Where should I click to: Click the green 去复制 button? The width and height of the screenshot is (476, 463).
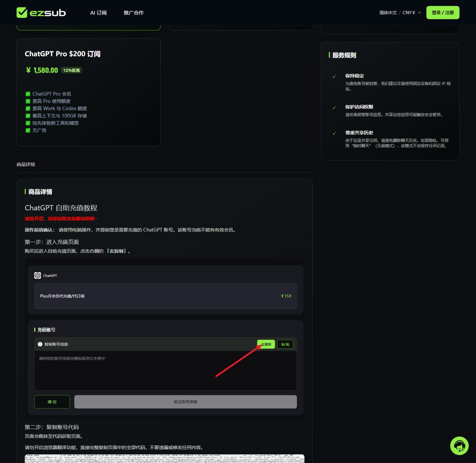click(266, 344)
